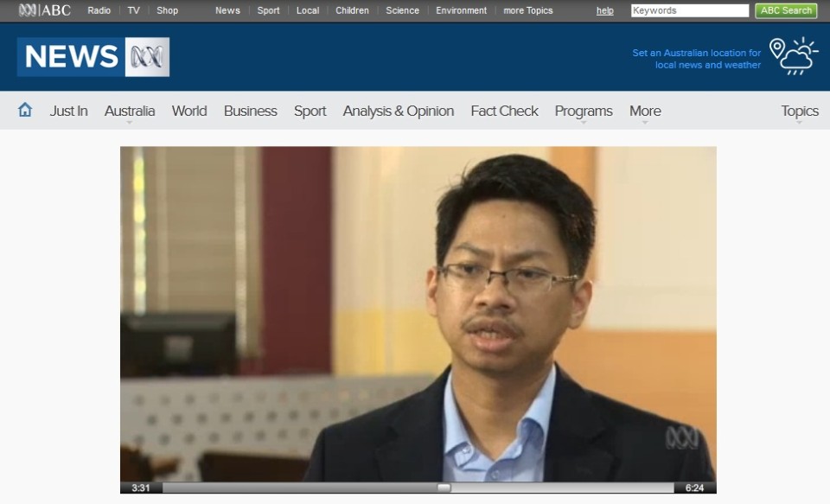Click the ABC logo in top bar
Viewport: 830px width, 504px height.
click(x=44, y=10)
